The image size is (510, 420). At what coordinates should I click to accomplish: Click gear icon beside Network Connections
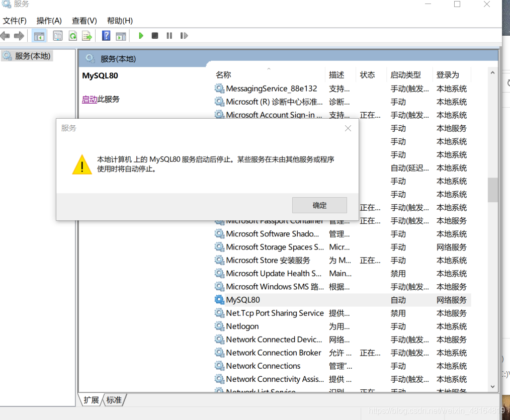(220, 366)
